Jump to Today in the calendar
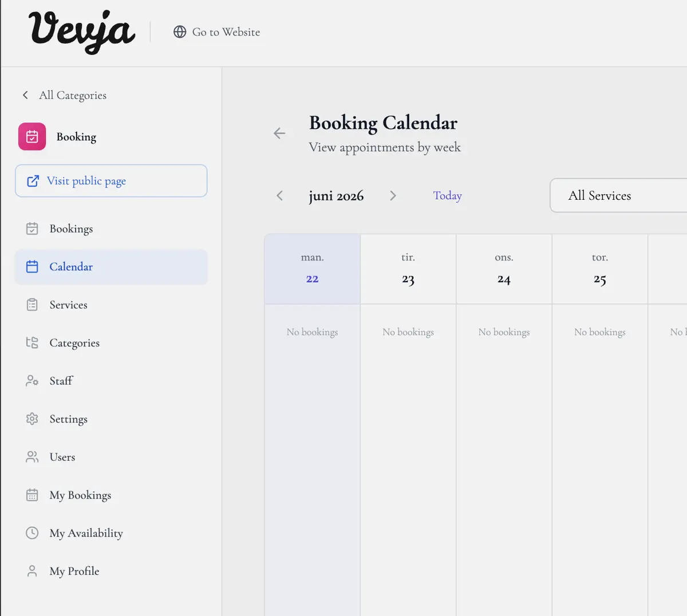The image size is (687, 616). (x=447, y=196)
